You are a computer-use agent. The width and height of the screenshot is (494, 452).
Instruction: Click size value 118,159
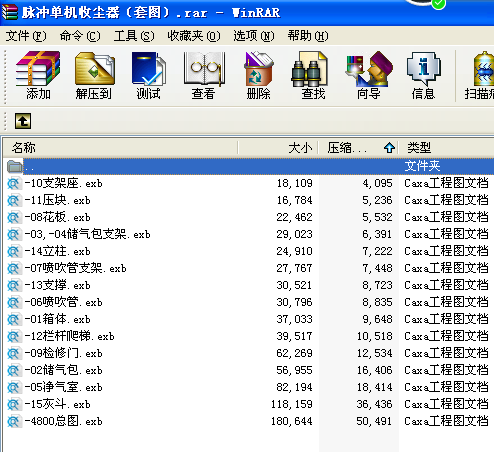pos(292,404)
